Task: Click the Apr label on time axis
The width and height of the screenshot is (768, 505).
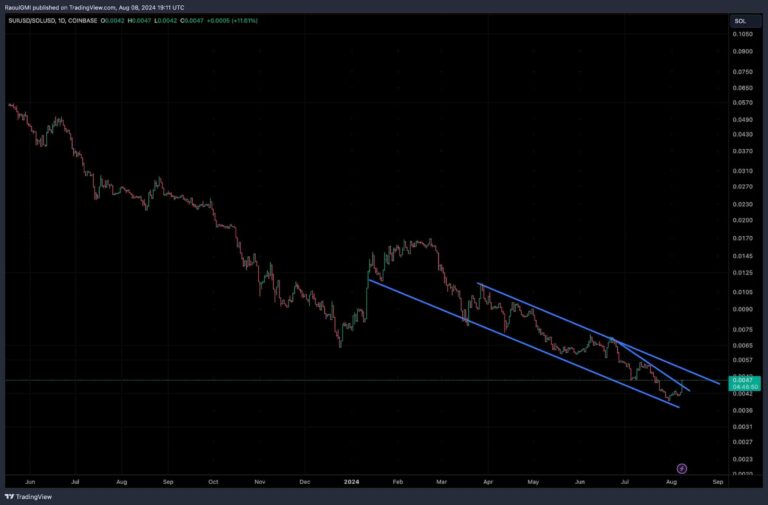Action: 488,482
